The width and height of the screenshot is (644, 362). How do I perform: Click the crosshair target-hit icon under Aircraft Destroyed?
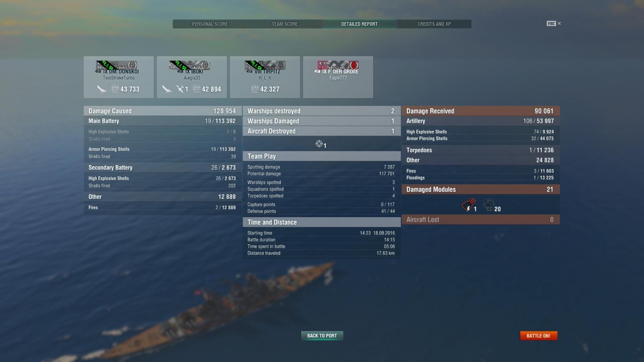(319, 144)
